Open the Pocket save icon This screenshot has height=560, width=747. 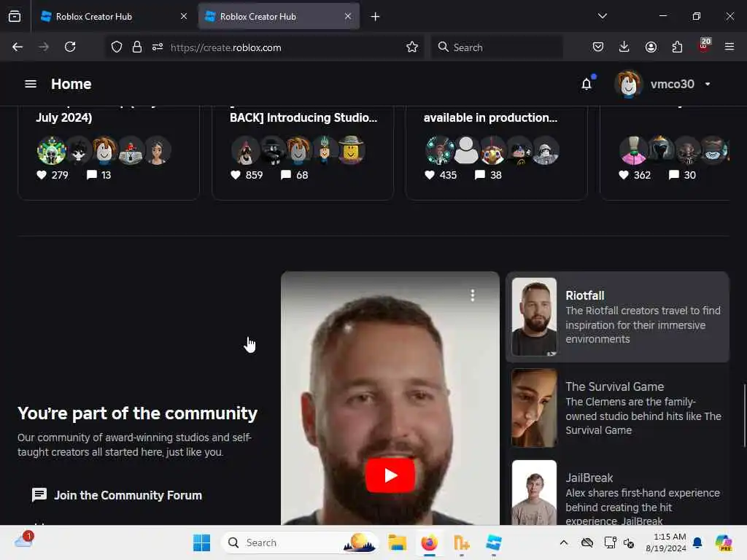click(598, 47)
